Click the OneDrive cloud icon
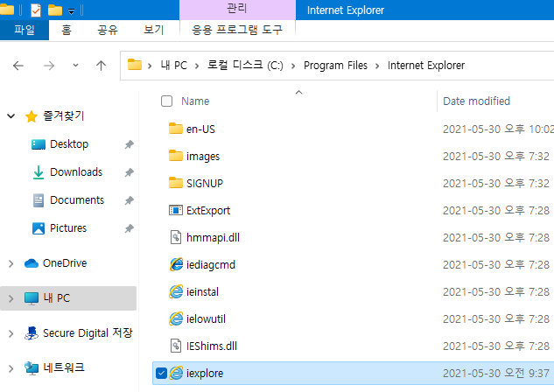Image resolution: width=554 pixels, height=392 pixels. pyautogui.click(x=32, y=263)
